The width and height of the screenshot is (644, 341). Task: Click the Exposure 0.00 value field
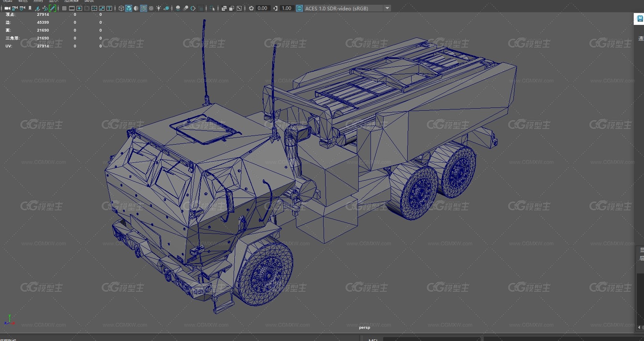[263, 8]
